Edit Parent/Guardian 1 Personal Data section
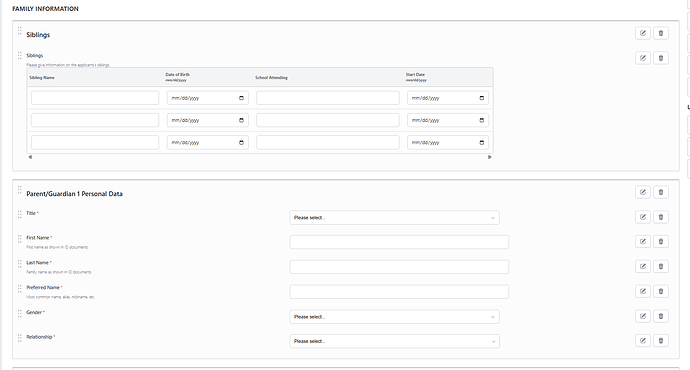This screenshot has height=370, width=690. click(642, 192)
